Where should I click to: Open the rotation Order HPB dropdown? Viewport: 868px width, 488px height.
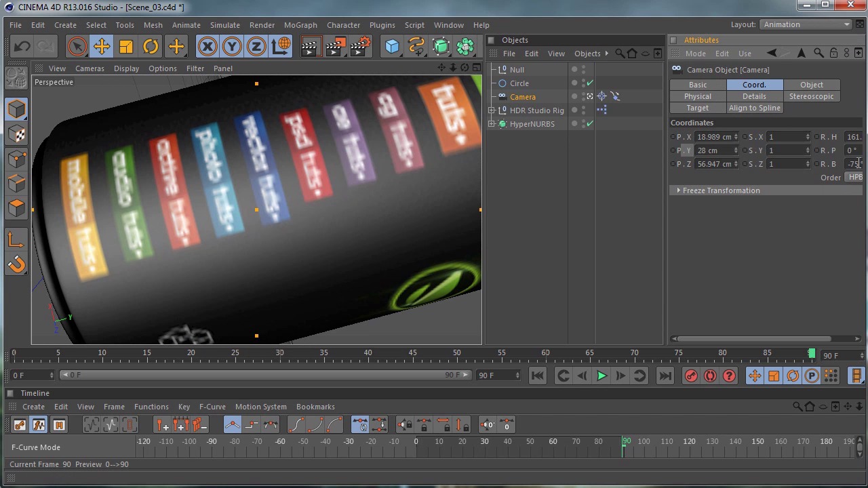854,178
